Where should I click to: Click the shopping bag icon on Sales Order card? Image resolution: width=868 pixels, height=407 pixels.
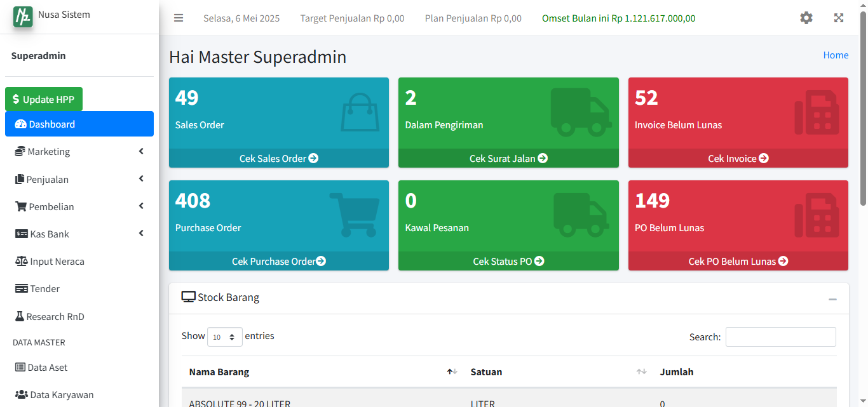(x=360, y=112)
